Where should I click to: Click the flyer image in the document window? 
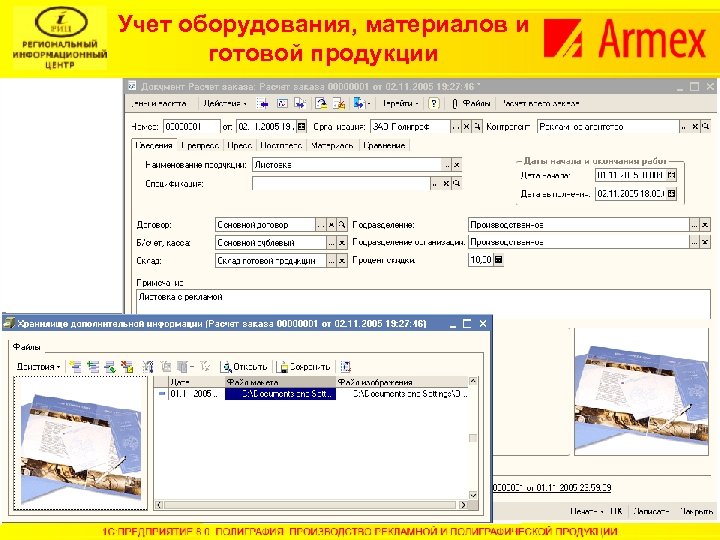[x=641, y=392]
